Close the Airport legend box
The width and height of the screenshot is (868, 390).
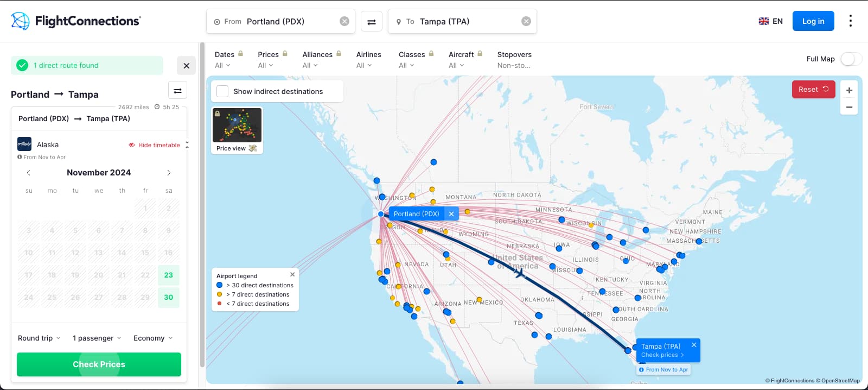[292, 274]
